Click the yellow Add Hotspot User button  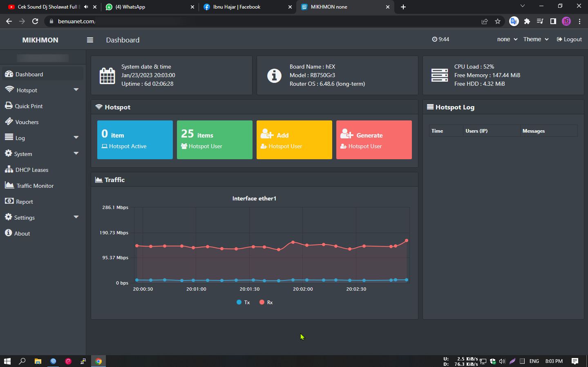coord(294,140)
